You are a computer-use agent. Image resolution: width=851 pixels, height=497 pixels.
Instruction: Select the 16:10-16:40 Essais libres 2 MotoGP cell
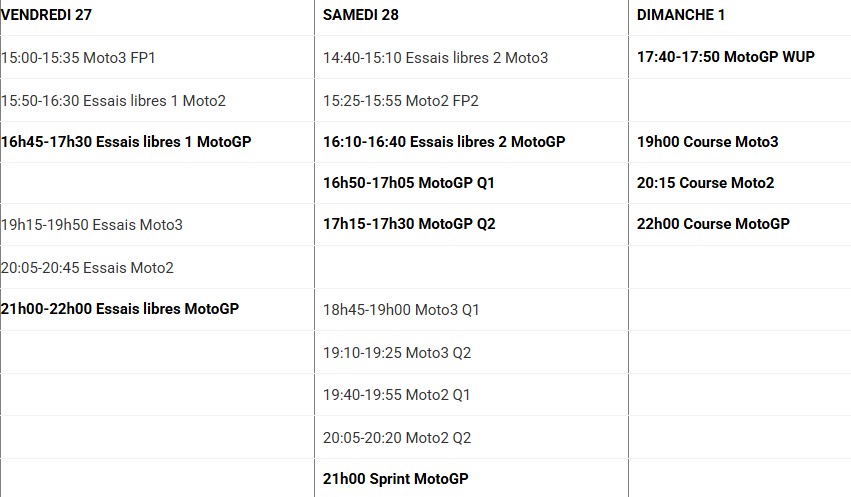[x=444, y=142]
